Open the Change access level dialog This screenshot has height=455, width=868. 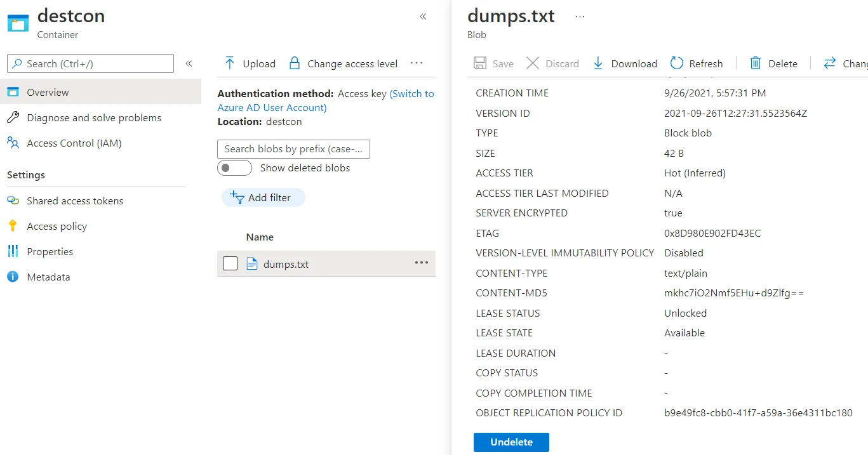[x=343, y=63]
